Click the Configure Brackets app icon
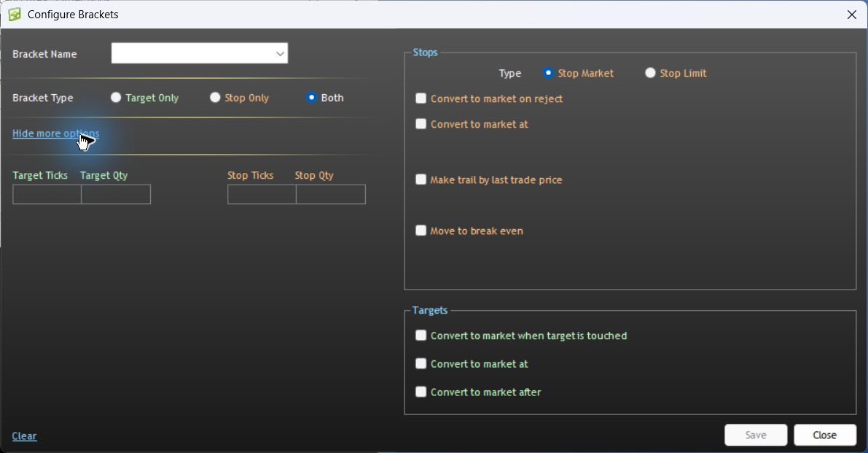Viewport: 868px width, 453px height. pyautogui.click(x=15, y=15)
